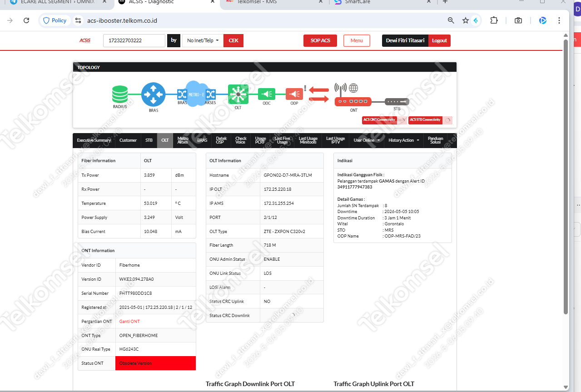Click the Tx Power value 3.859

149,175
